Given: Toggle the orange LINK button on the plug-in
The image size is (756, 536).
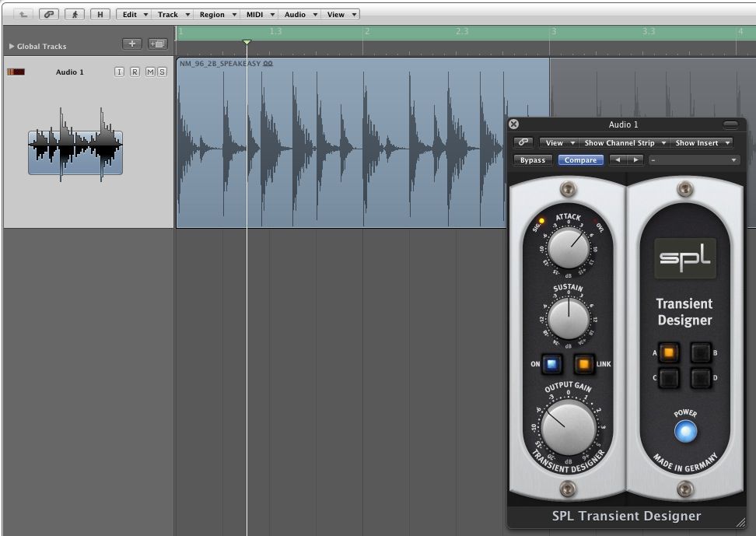Looking at the screenshot, I should [583, 364].
